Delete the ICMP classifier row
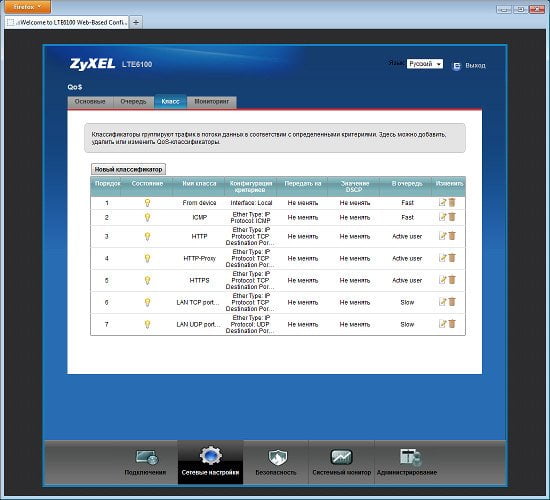The image size is (550, 500). (452, 217)
